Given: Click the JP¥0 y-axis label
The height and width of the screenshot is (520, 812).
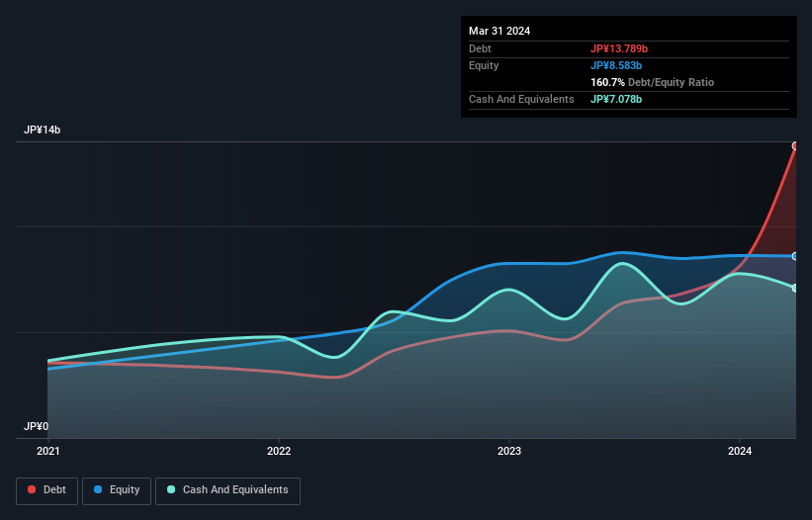Looking at the screenshot, I should 36,426.
